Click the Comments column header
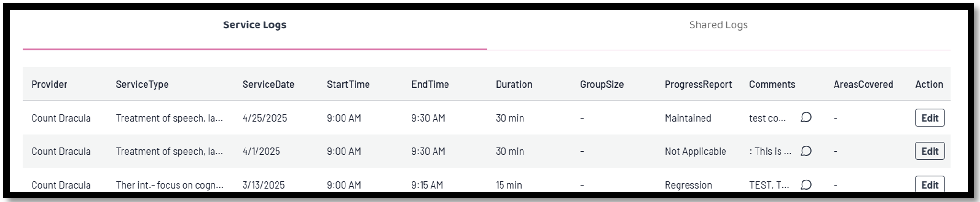This screenshot has height=202, width=980. [772, 84]
